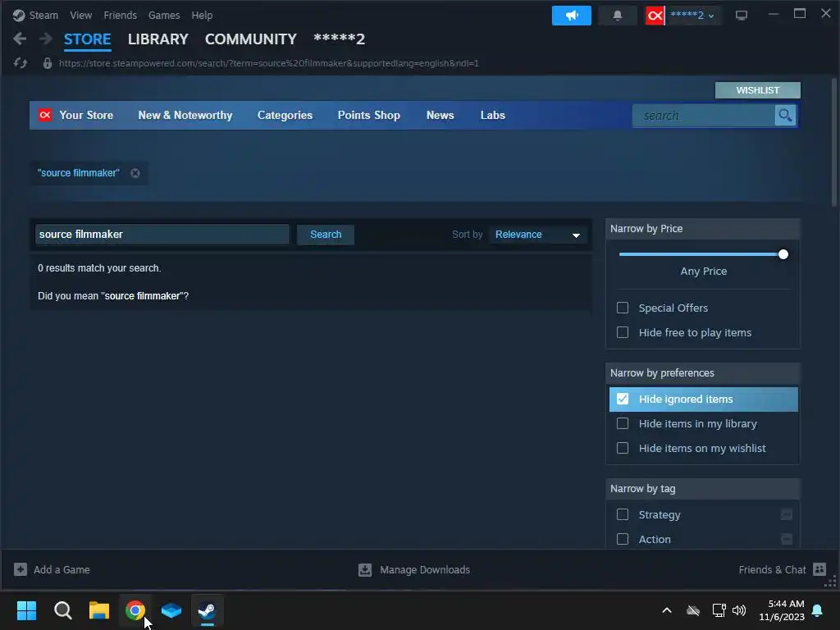
Task: Switch to the COMMUNITY tab
Action: coord(251,39)
